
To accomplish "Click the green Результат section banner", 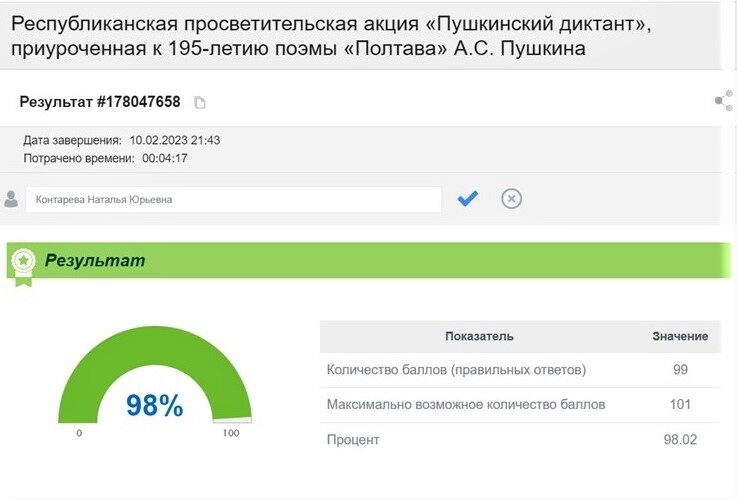I will (369, 260).
